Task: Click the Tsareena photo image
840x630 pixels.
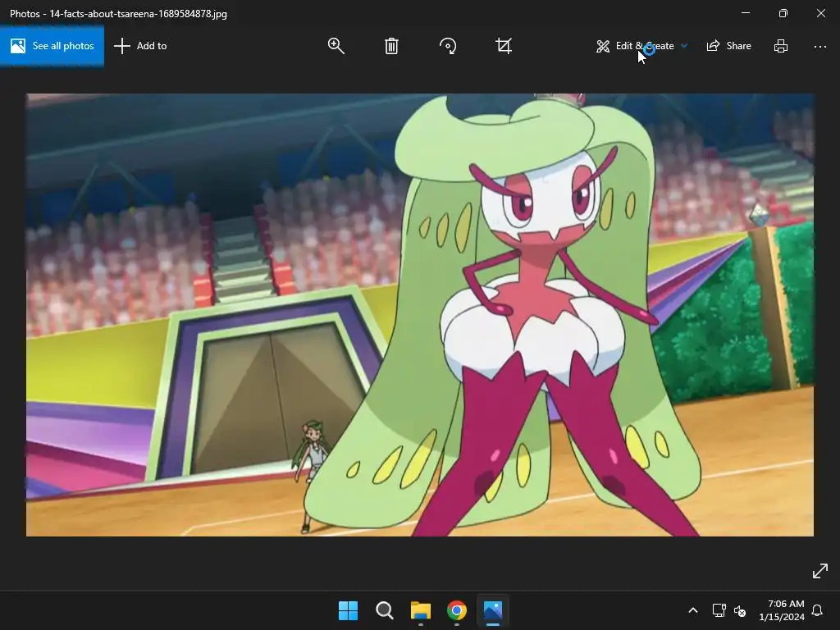Action: tap(420, 315)
